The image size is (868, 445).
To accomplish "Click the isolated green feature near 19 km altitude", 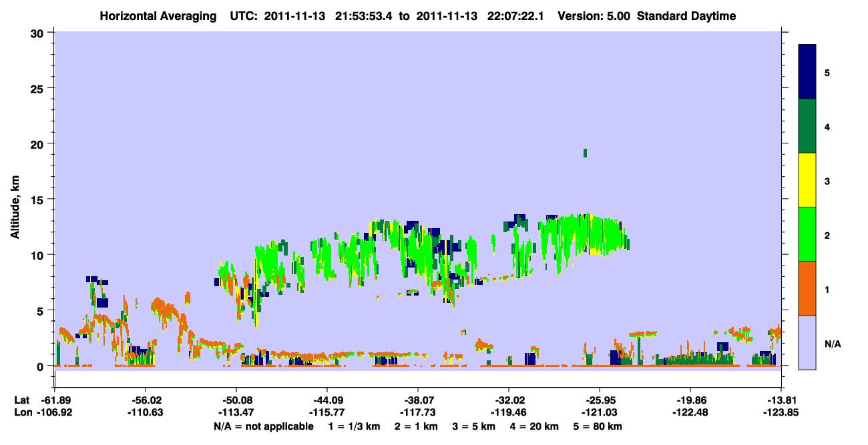I will click(585, 153).
